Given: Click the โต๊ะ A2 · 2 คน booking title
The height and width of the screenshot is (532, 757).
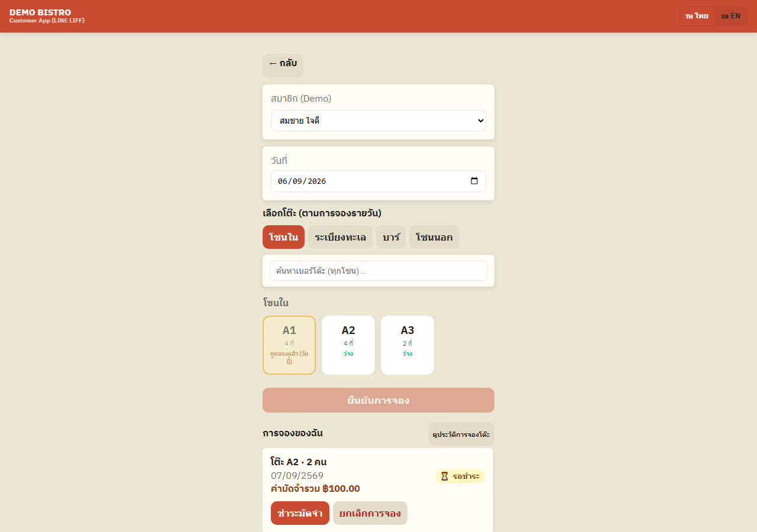Looking at the screenshot, I should click(x=299, y=462).
